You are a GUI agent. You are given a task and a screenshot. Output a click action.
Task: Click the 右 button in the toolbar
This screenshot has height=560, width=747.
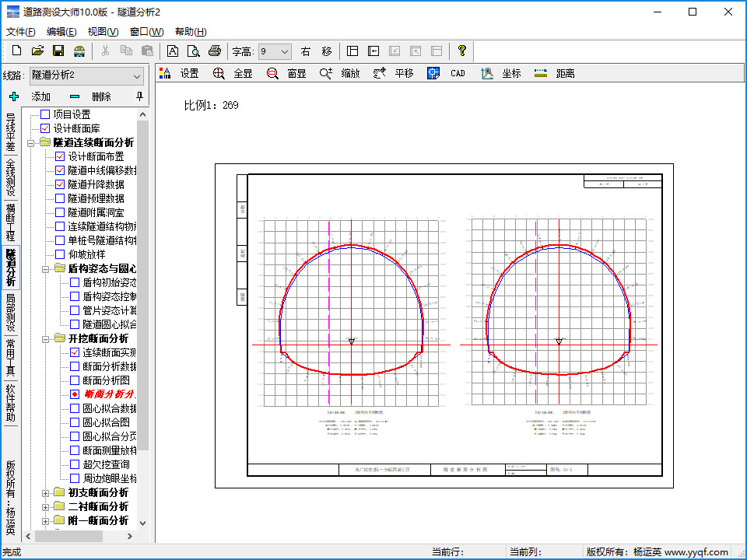point(305,51)
